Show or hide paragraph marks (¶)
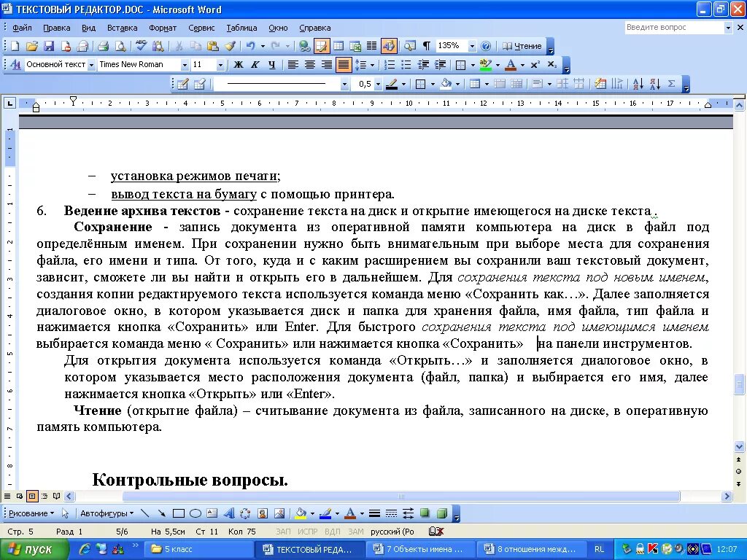747x560 pixels. 426,46
